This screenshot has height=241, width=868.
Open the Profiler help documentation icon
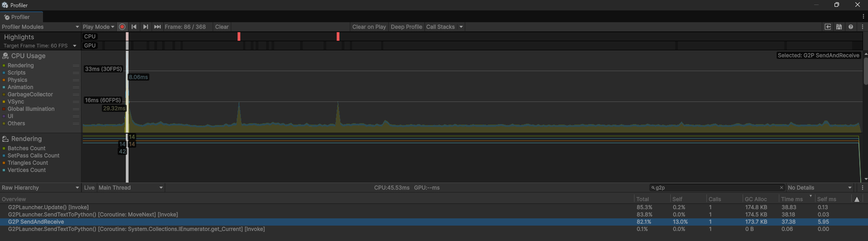(851, 27)
